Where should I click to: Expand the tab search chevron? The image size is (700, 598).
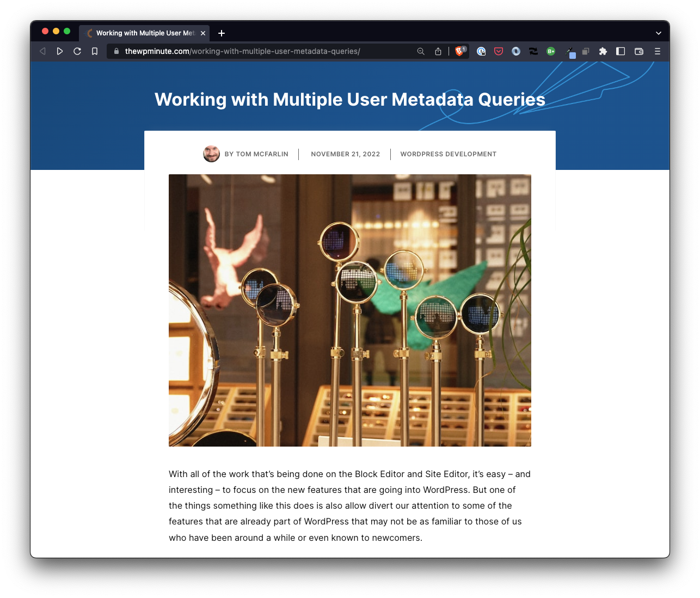tap(659, 33)
